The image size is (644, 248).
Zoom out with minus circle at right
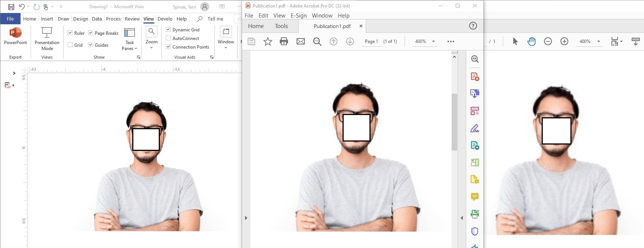click(548, 41)
